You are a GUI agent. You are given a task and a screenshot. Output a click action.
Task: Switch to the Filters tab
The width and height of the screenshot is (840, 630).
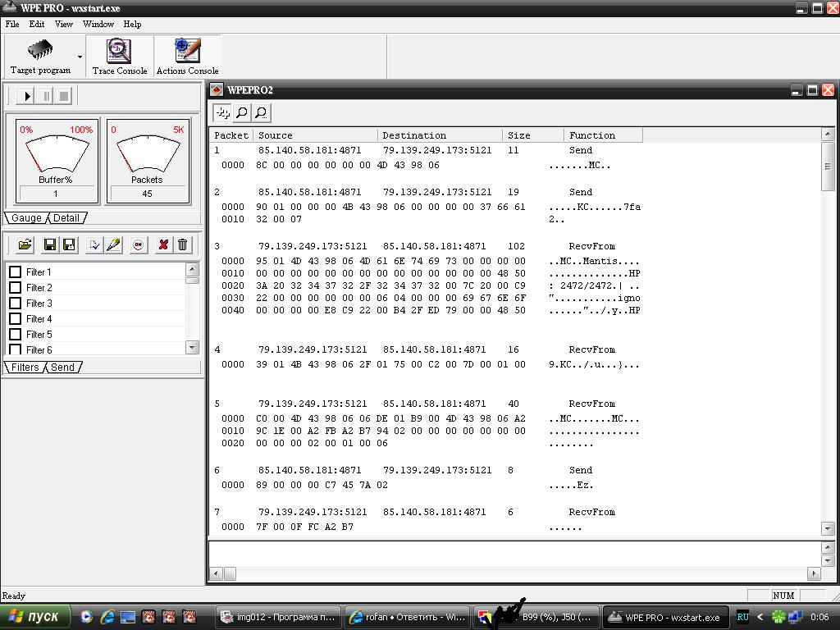(25, 367)
